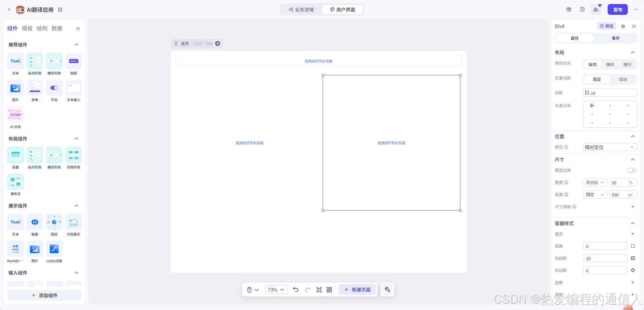Collapse the right properties panel
Screen dimensions: 644x310
pyautogui.click(x=634, y=26)
